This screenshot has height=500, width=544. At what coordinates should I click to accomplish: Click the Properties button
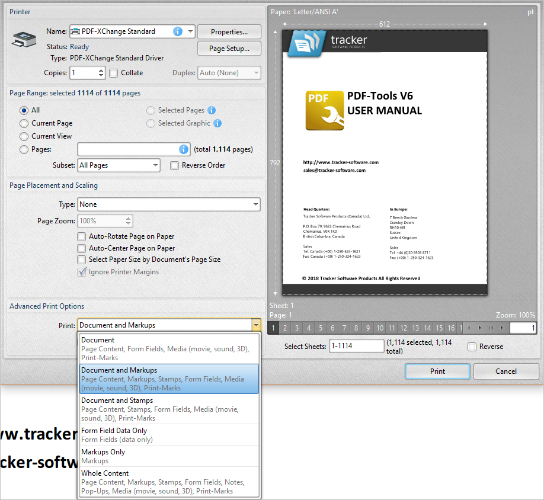[x=229, y=32]
